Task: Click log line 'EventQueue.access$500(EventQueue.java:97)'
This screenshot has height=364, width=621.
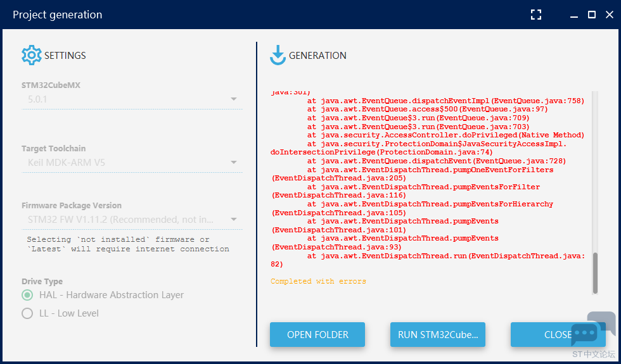Action: coord(428,109)
